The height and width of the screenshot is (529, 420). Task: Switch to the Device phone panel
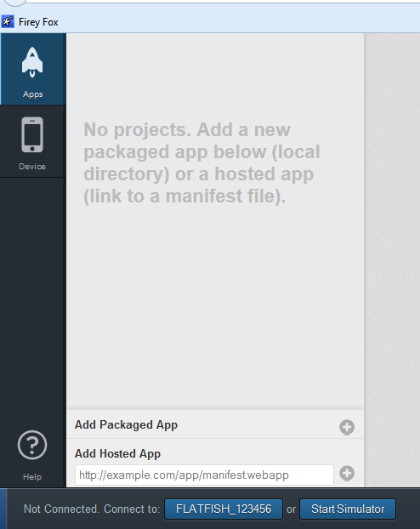[32, 141]
